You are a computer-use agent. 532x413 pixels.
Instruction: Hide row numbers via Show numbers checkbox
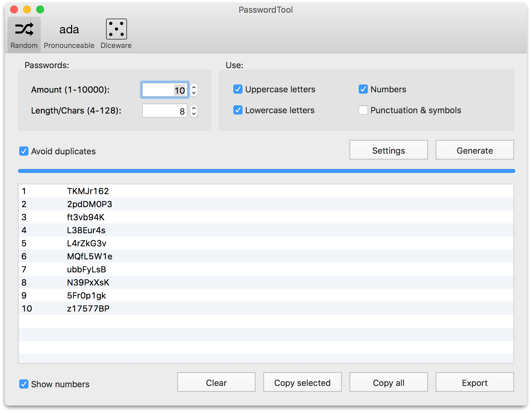pyautogui.click(x=23, y=384)
